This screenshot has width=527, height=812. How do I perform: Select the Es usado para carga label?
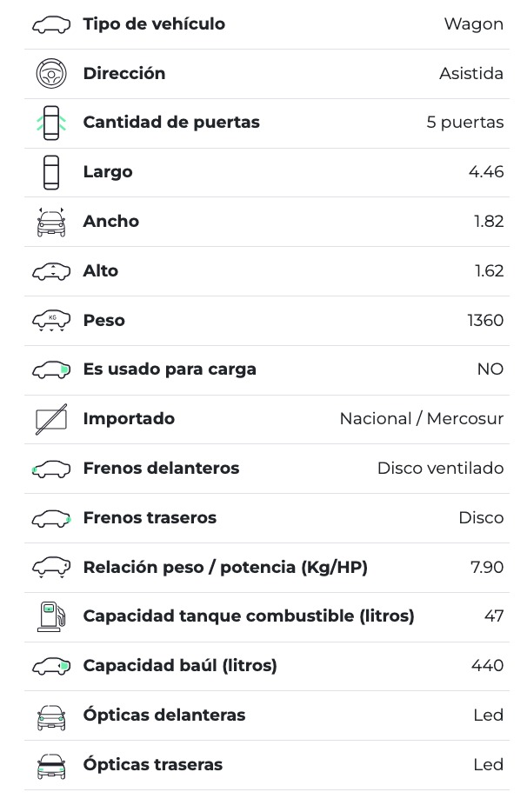[170, 369]
